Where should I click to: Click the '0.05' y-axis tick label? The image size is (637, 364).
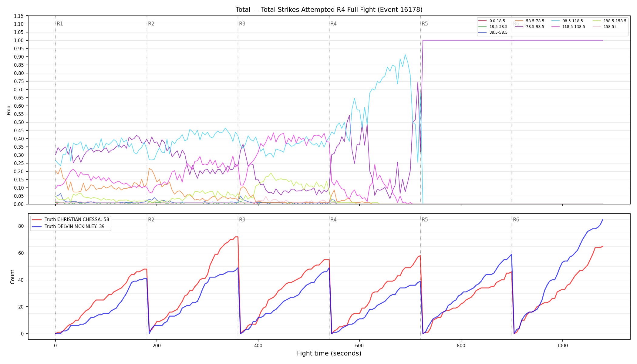tap(19, 196)
